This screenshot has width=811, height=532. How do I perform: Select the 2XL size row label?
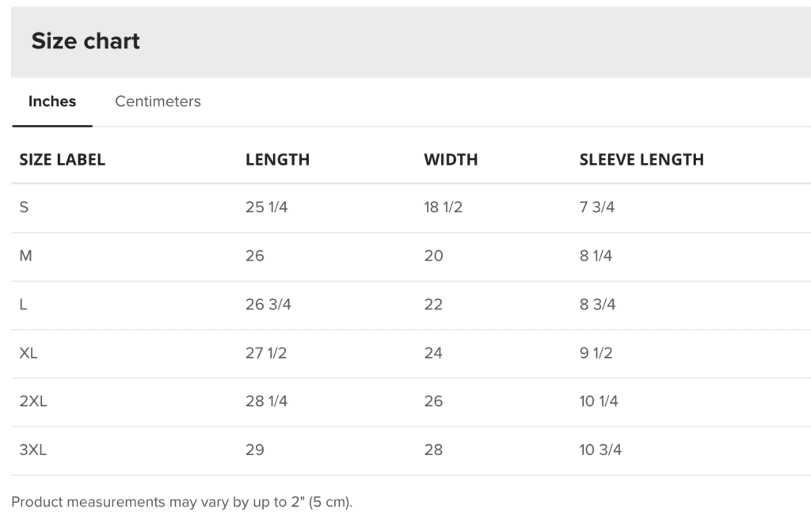click(33, 401)
